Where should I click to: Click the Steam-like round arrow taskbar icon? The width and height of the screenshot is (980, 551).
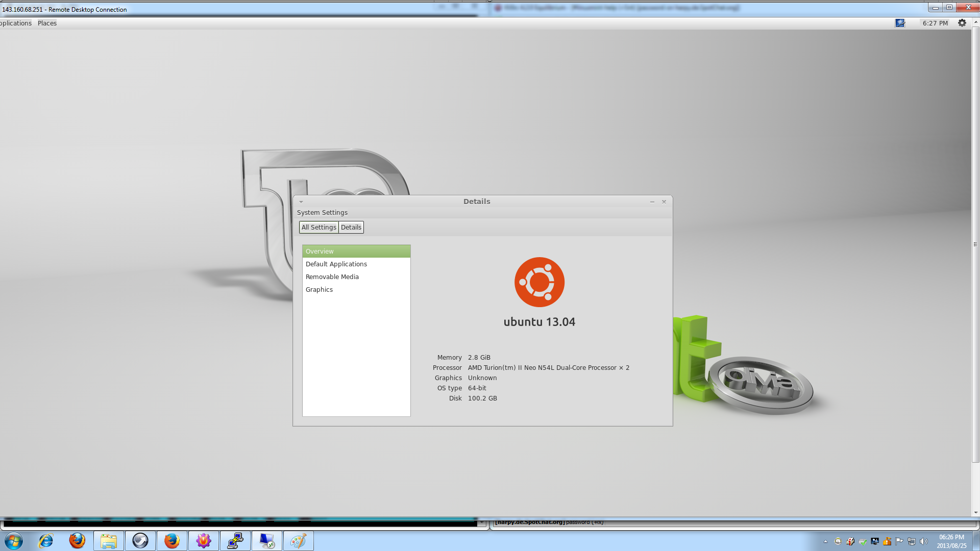pos(140,541)
